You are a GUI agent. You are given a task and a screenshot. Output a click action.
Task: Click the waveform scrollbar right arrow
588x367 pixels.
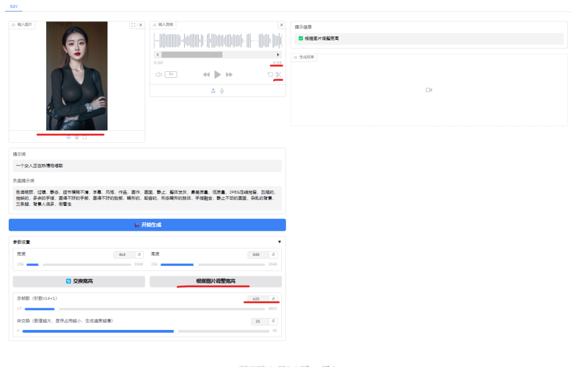(x=278, y=55)
